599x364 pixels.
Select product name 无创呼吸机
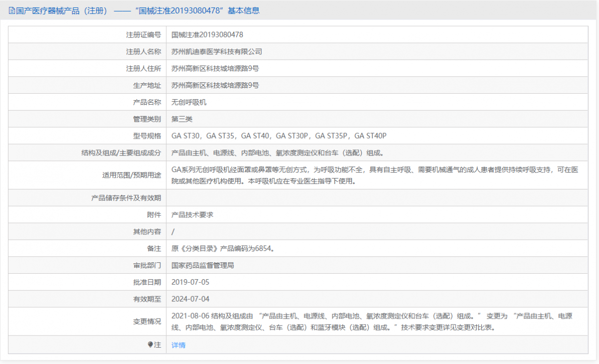[189, 102]
